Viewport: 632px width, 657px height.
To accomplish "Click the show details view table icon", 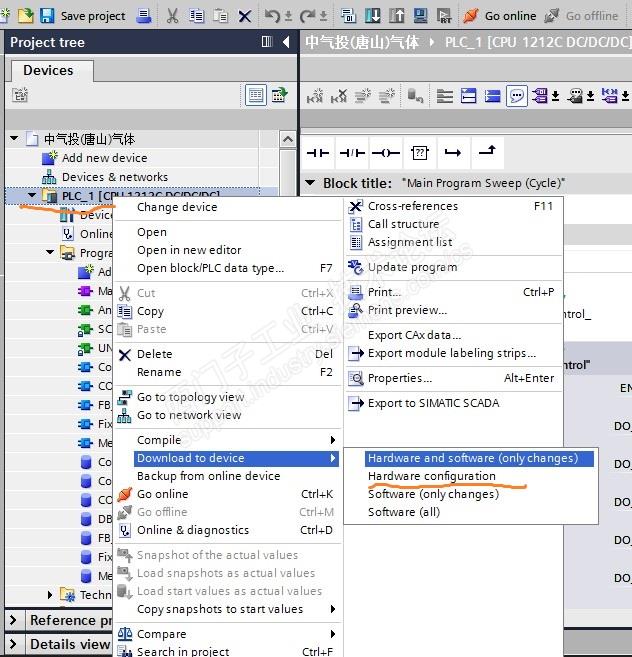I will point(280,95).
